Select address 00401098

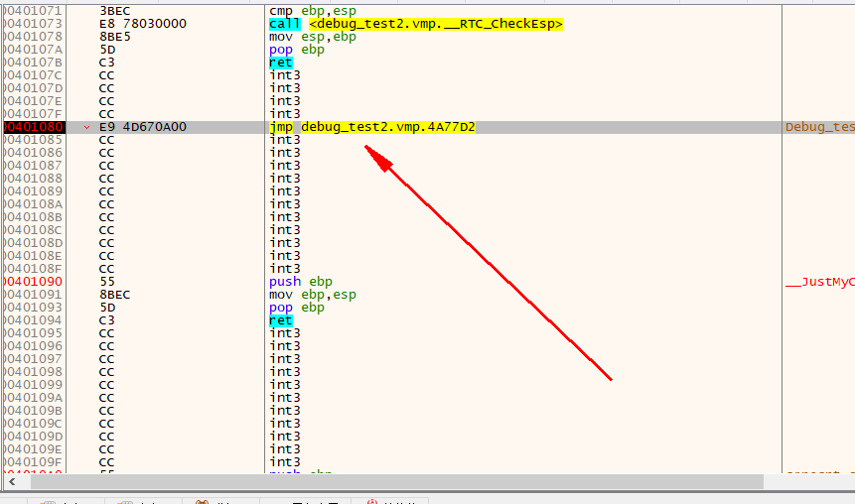pyautogui.click(x=33, y=372)
